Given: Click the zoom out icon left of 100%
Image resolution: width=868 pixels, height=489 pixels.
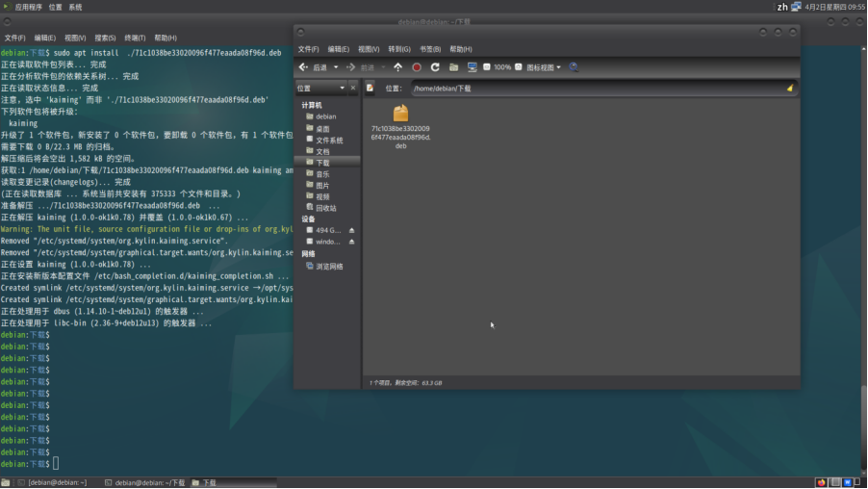Looking at the screenshot, I should point(486,67).
